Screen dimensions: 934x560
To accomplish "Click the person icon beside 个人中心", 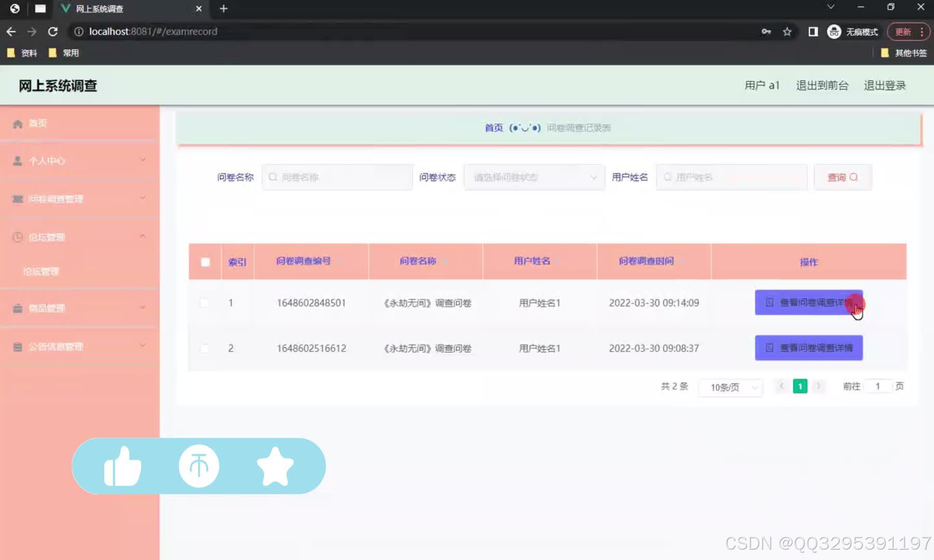I will tap(18, 161).
